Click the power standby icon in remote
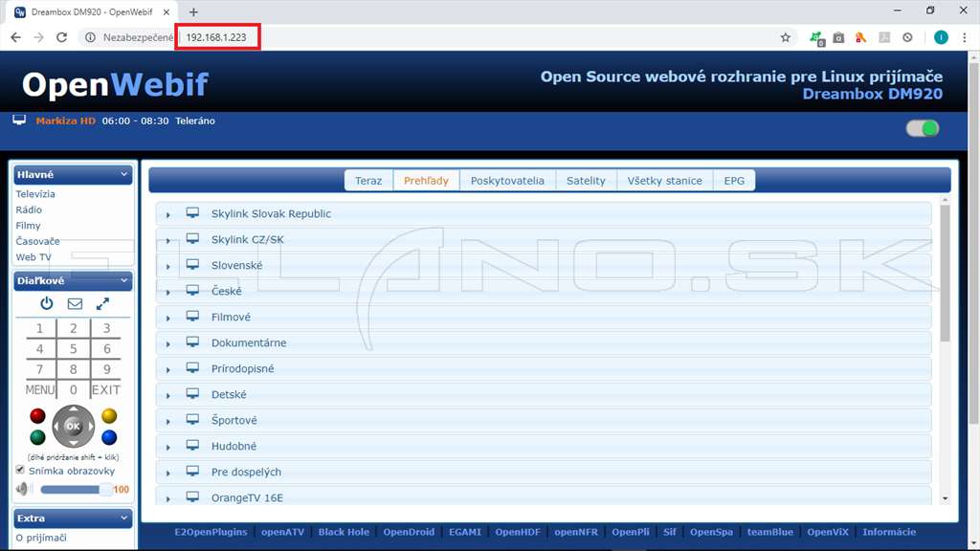Screen dimensions: 980x551 click(x=47, y=303)
